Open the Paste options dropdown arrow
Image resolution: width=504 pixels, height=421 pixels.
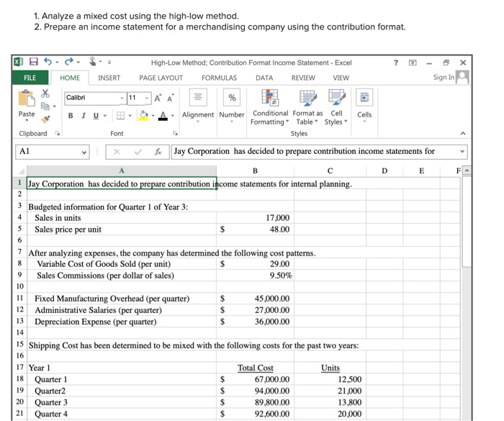click(27, 121)
